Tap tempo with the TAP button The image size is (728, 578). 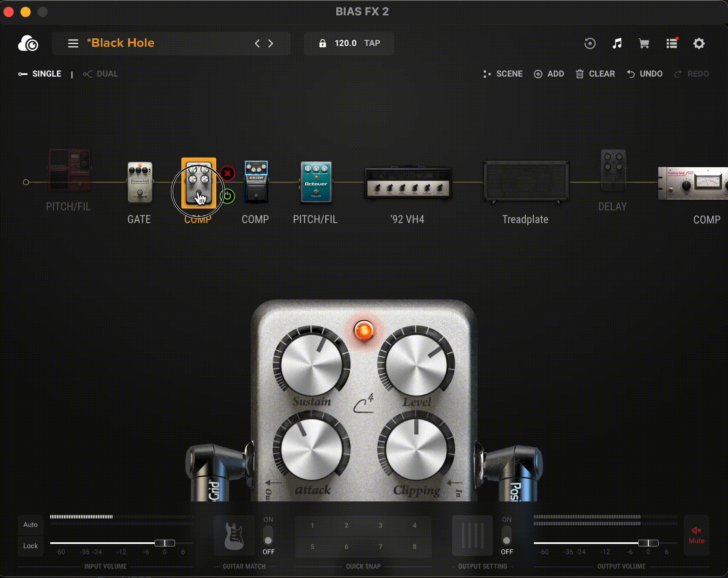pos(372,43)
